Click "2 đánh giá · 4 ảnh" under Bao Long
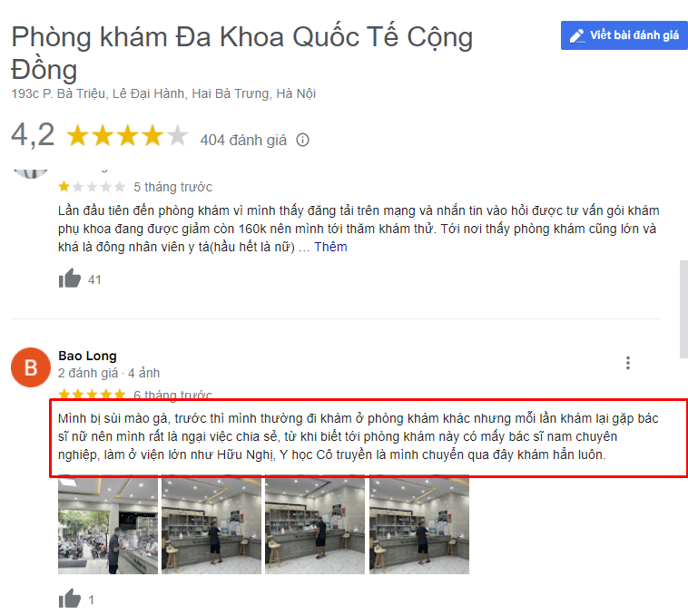The height and width of the screenshot is (616, 688). (109, 373)
